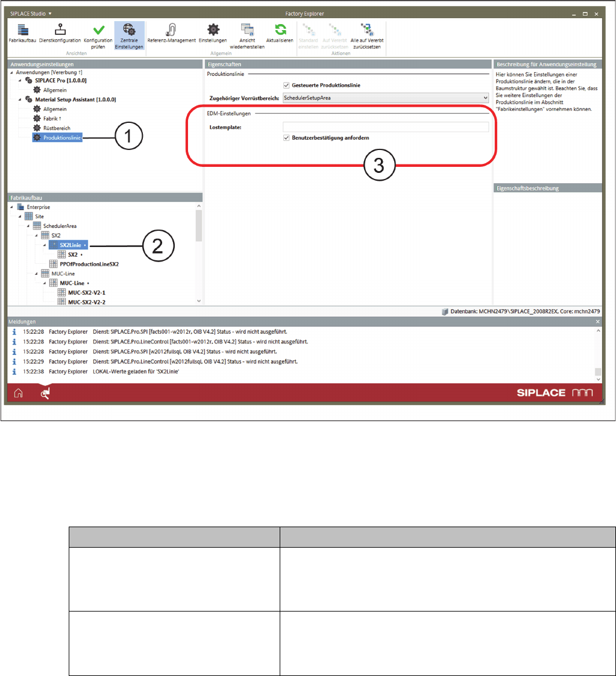Toggle Benutzerbestätigung anfordern checkbox
Viewport: 616px width, 676px height.
pyautogui.click(x=286, y=138)
